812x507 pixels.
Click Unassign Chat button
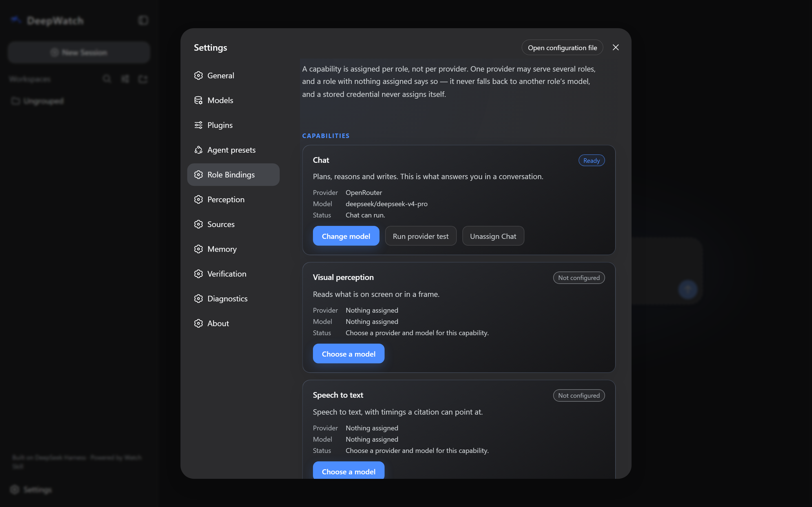coord(493,236)
